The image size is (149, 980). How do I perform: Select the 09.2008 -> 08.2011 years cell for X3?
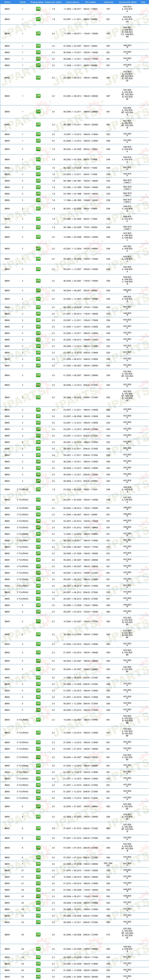[x=73, y=896]
